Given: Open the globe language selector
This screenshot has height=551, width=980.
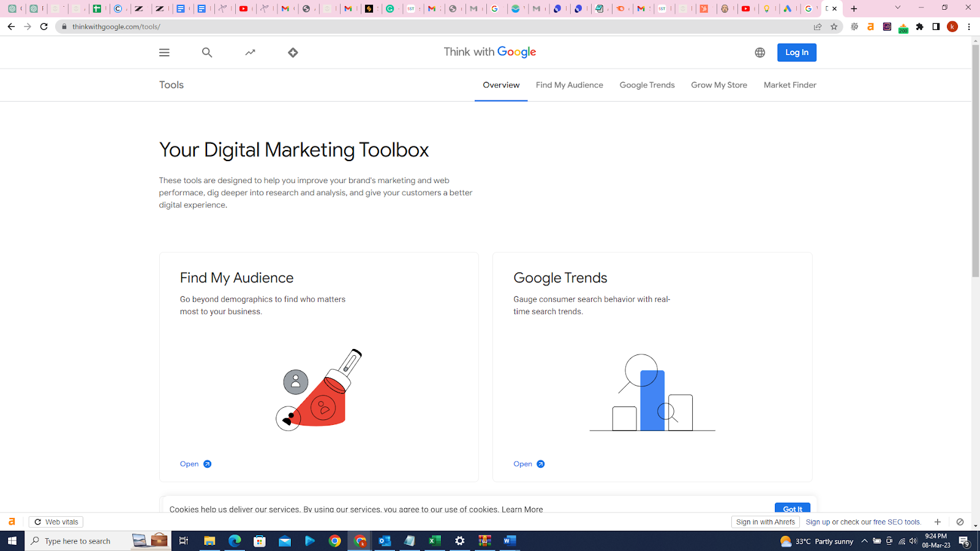Looking at the screenshot, I should (759, 53).
